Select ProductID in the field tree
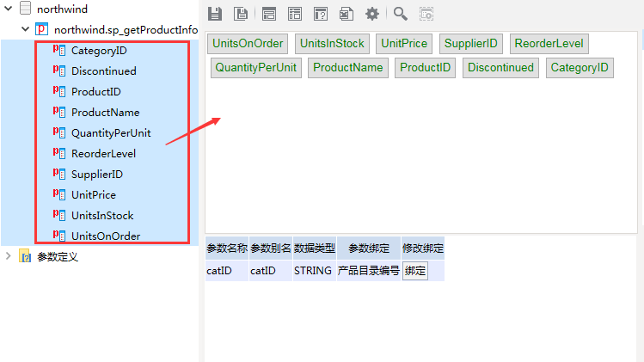The height and width of the screenshot is (362, 644). coord(96,92)
